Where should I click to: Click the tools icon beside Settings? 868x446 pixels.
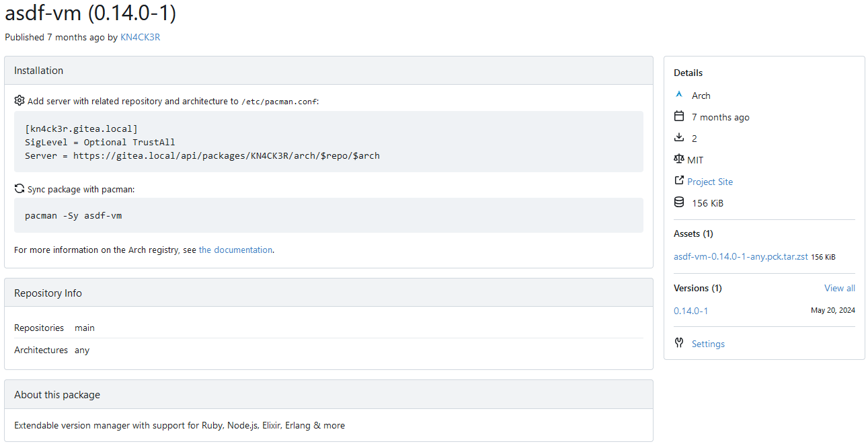click(679, 343)
